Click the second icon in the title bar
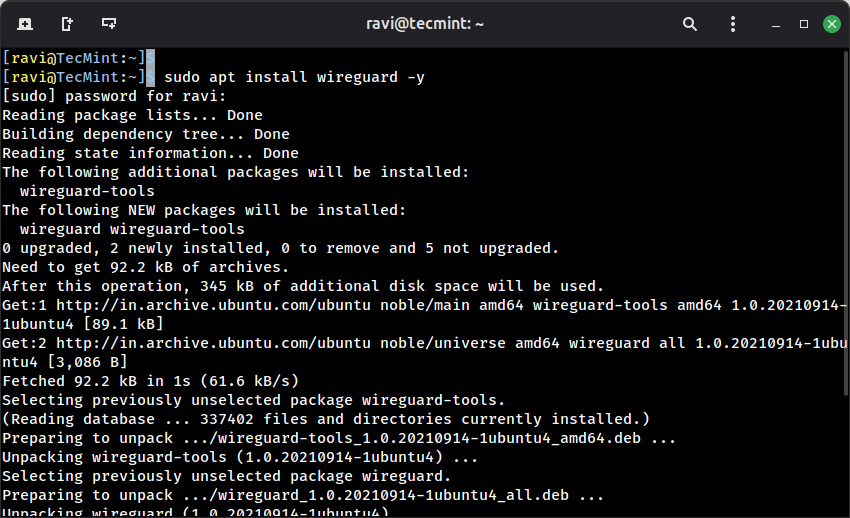This screenshot has height=518, width=850. coord(66,23)
